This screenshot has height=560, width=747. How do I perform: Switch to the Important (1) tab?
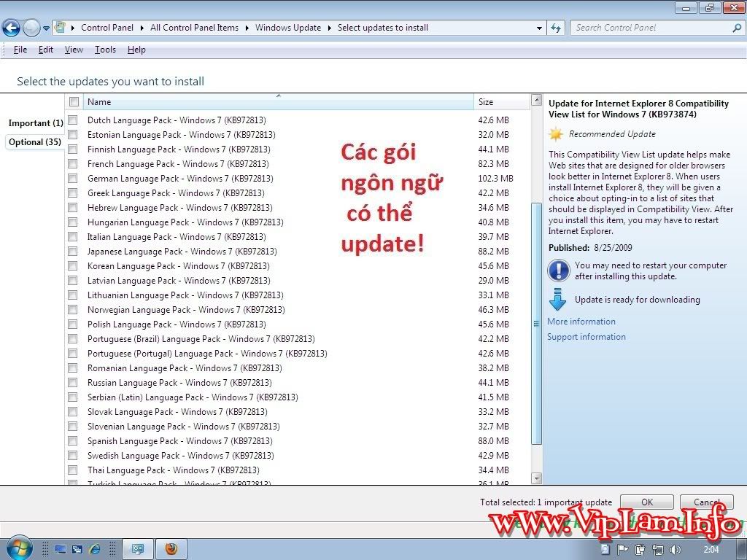click(36, 122)
